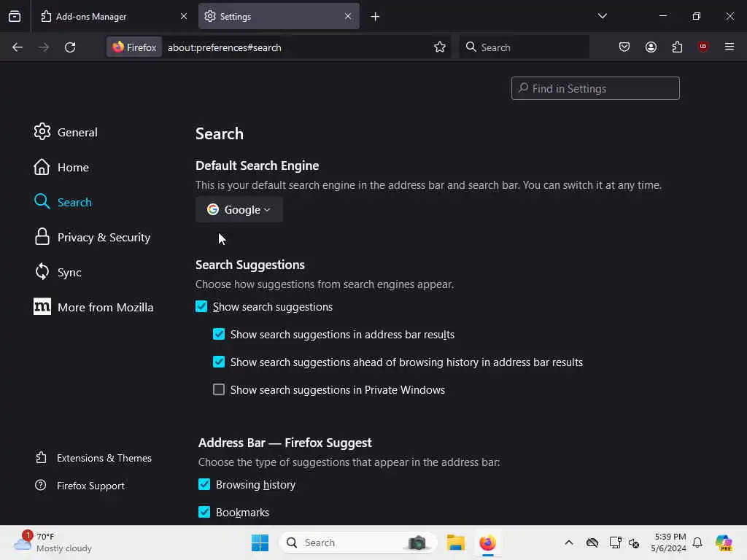This screenshot has height=560, width=747.
Task: Click the uBlock Origin toolbar icon
Action: (x=703, y=47)
